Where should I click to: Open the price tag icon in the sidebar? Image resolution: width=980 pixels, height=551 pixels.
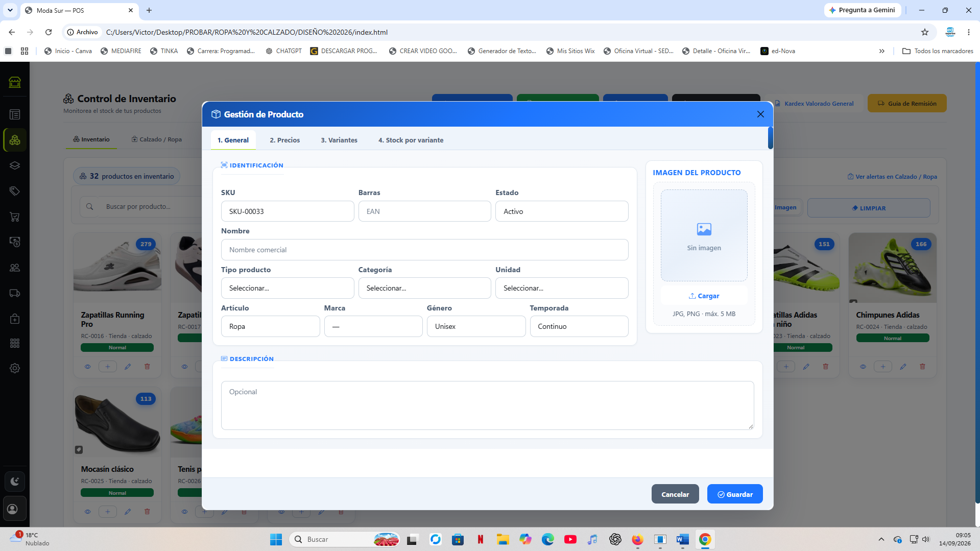[x=15, y=191]
